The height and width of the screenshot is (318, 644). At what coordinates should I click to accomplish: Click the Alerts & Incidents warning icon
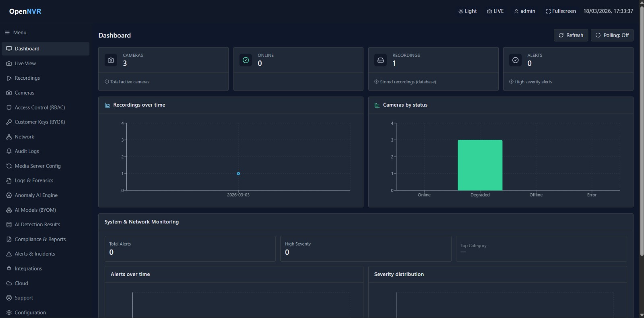9,254
